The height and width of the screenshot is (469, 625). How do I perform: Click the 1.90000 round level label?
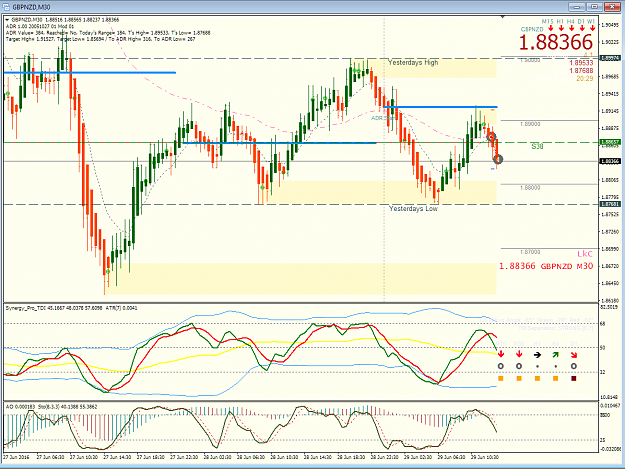point(530,60)
